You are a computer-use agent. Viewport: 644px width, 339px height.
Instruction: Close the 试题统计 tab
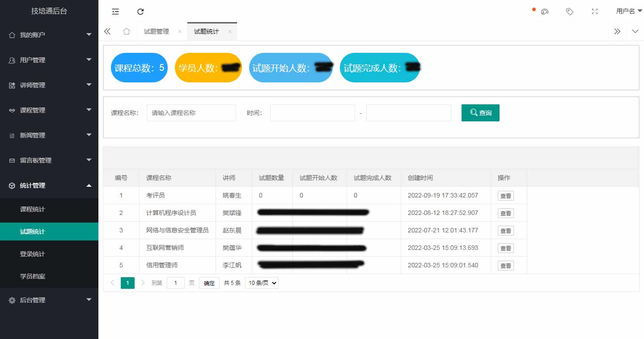pos(229,32)
